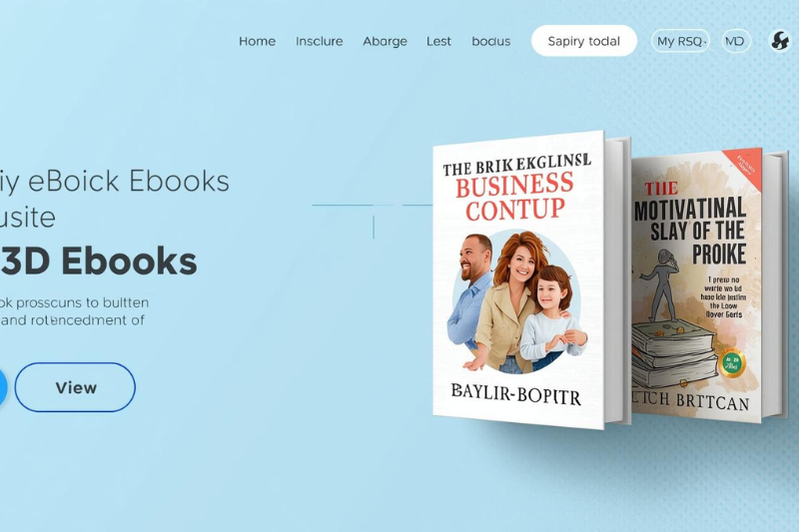This screenshot has width=799, height=532.
Task: Open the Insclure nav item
Action: [319, 41]
